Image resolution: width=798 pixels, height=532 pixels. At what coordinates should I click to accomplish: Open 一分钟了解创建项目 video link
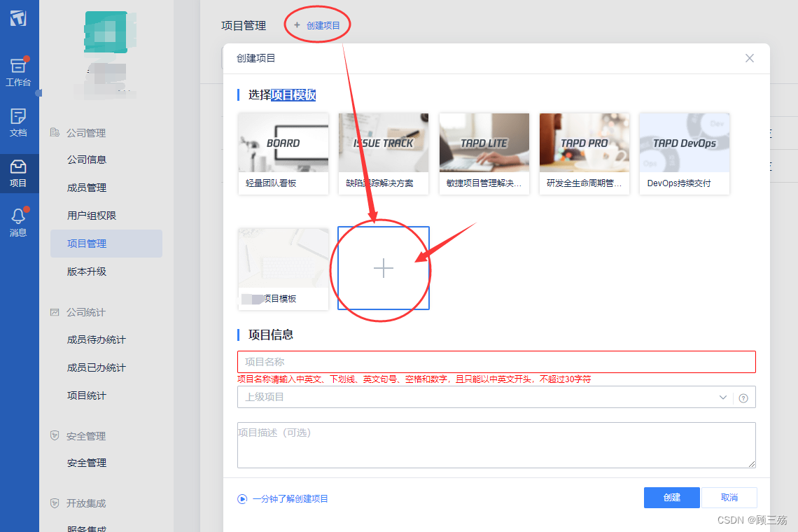pos(283,499)
